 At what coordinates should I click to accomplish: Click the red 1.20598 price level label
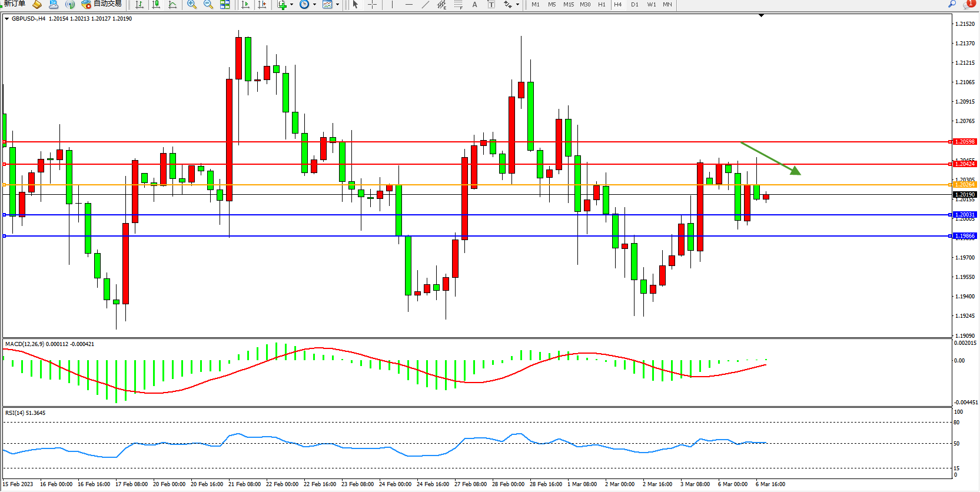(x=965, y=142)
